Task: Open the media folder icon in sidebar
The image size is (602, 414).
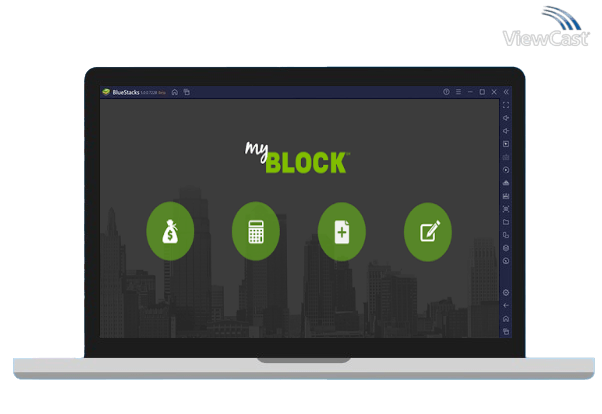Action: click(506, 222)
